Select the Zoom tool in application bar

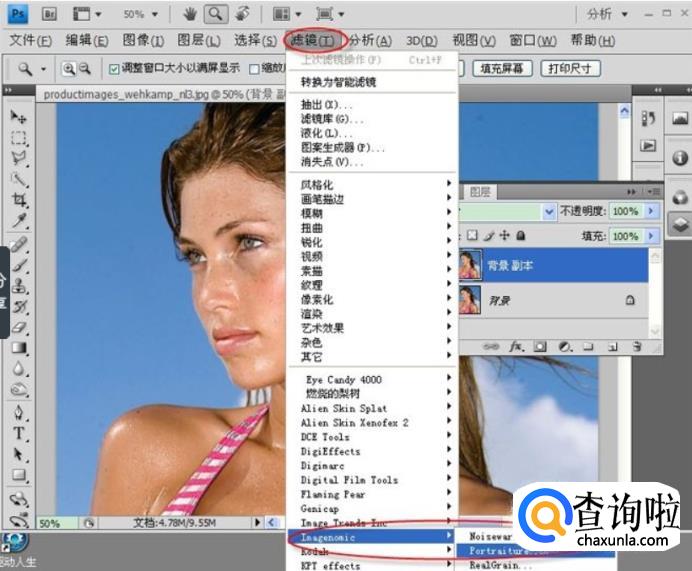point(216,14)
